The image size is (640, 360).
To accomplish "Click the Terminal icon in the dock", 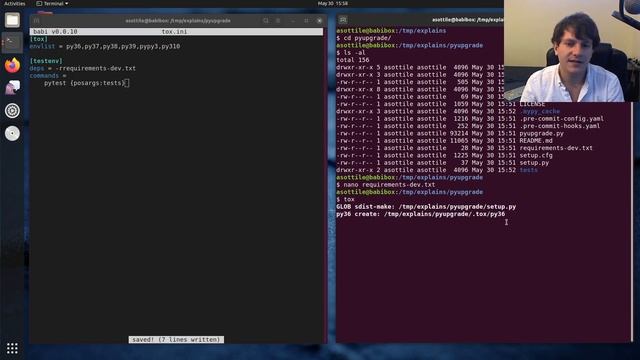I will click(x=12, y=42).
